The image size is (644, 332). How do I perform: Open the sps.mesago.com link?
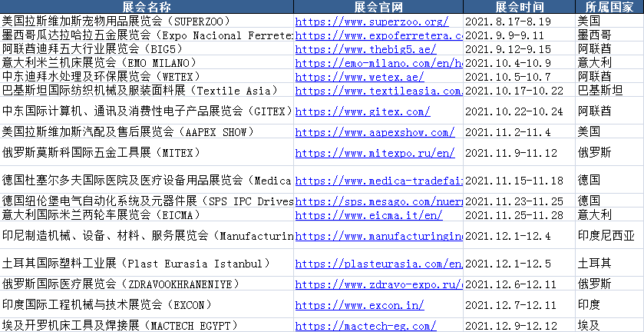pos(379,201)
